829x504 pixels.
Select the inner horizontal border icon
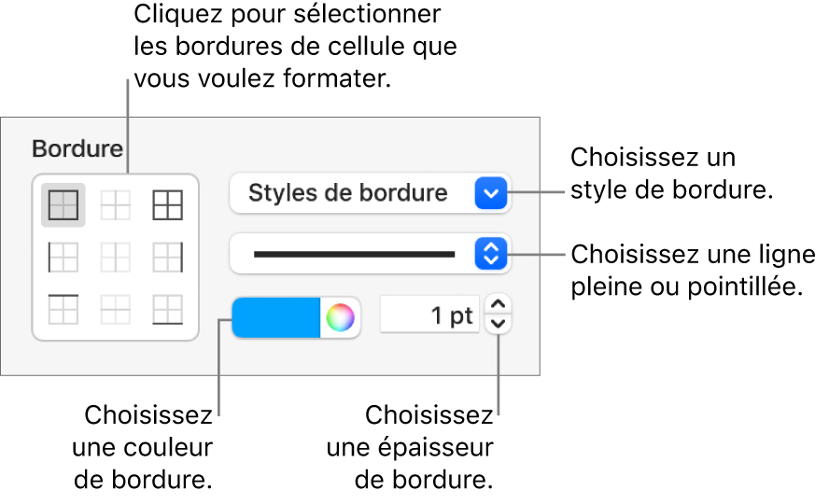click(x=115, y=309)
